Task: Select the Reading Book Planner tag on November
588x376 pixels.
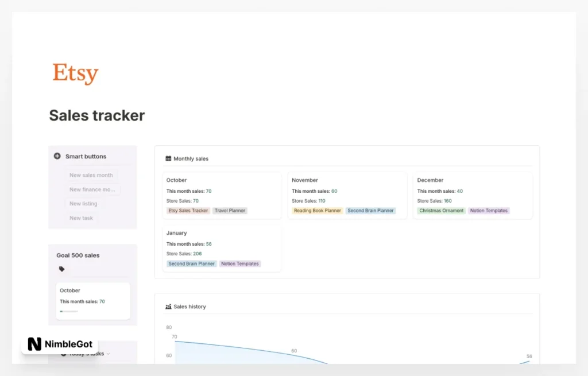Action: [317, 210]
